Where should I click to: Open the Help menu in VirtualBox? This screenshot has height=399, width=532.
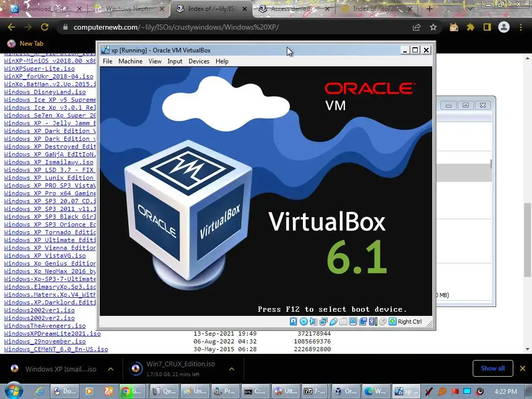point(222,61)
